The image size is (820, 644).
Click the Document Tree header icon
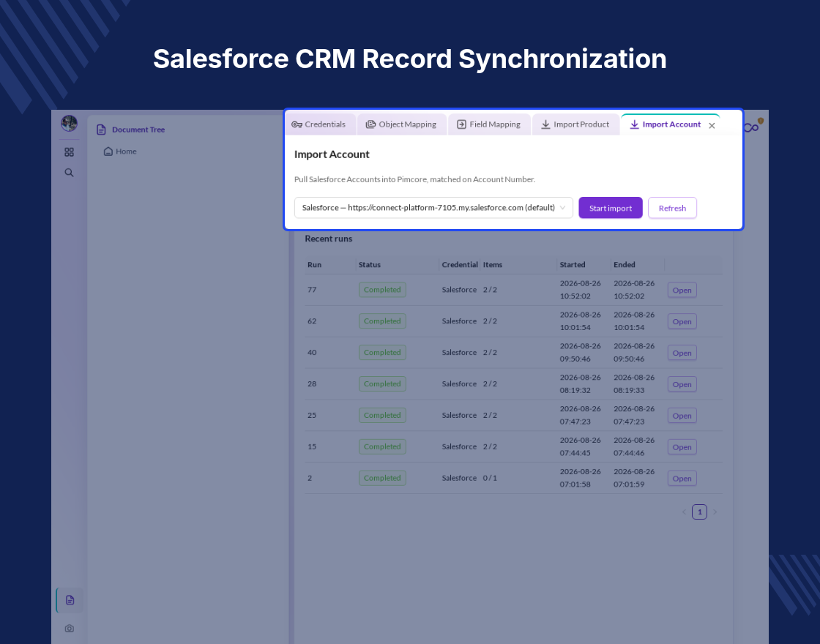102,130
